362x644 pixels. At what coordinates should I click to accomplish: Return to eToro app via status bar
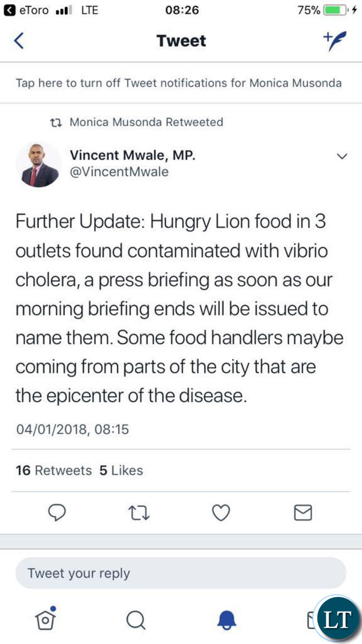tap(26, 11)
